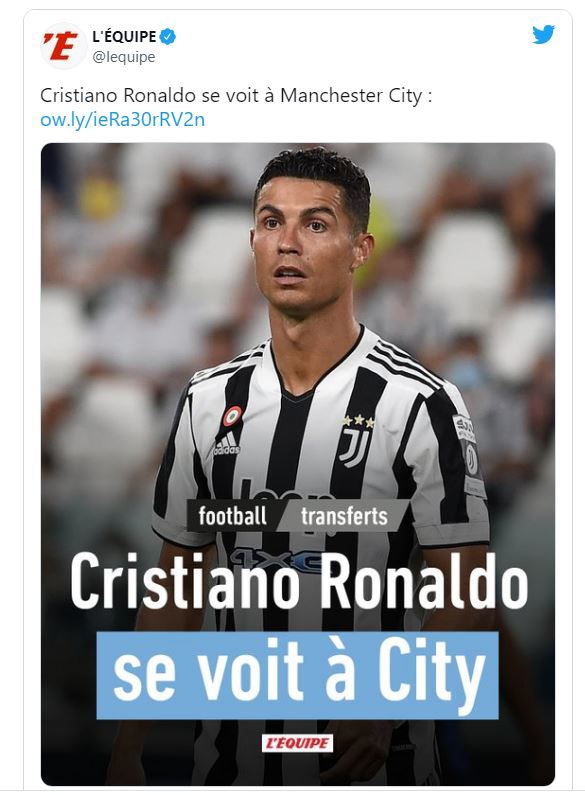The image size is (585, 795).
Task: Open the ow.ly/ieRa30rRV2n link
Action: click(123, 120)
